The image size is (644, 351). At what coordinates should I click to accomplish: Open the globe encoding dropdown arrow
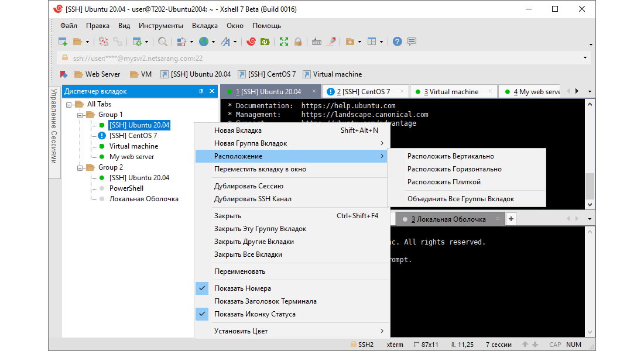click(x=213, y=42)
